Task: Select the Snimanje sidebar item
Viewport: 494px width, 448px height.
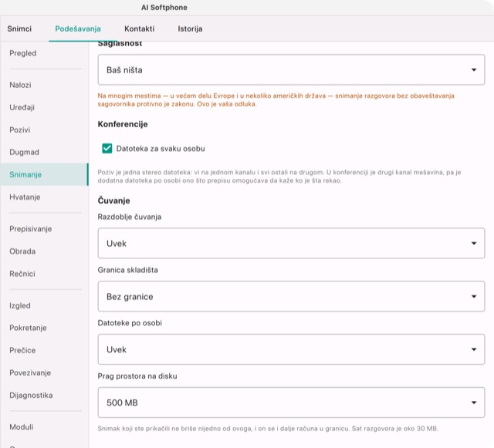Action: pos(44,174)
